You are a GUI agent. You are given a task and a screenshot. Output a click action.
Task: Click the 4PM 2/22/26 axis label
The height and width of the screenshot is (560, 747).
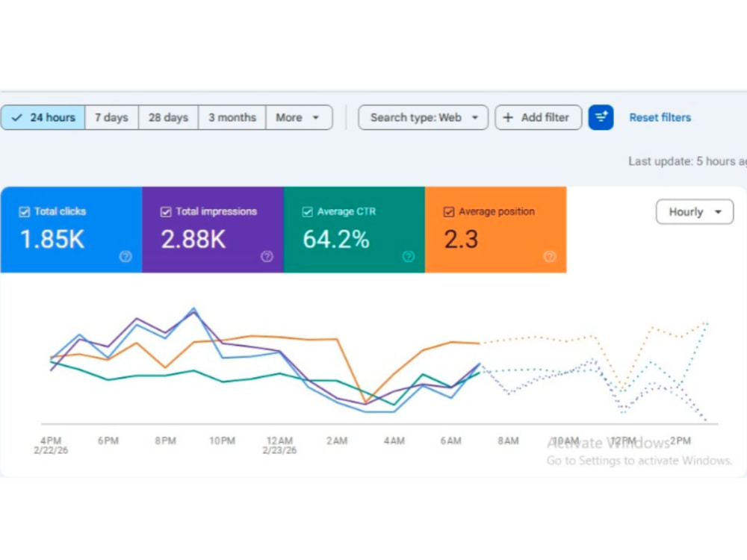(51, 445)
